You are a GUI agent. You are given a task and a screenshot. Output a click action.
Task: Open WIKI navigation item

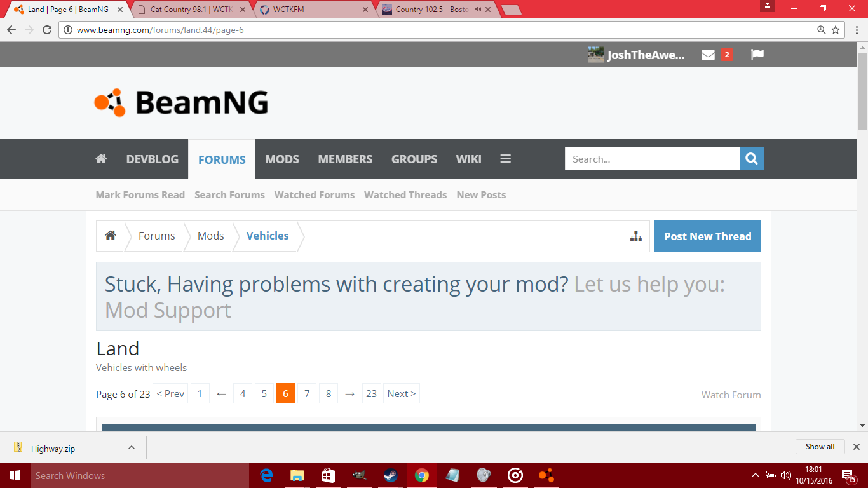(468, 159)
